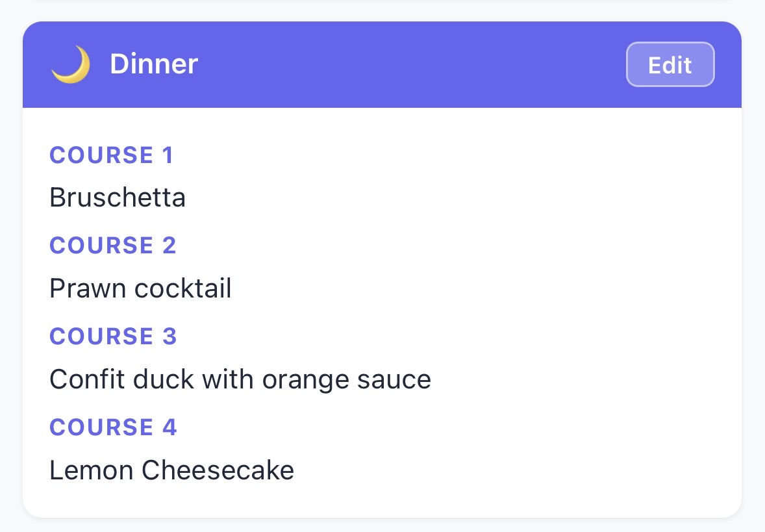Click the COURSE 1 label

point(112,155)
